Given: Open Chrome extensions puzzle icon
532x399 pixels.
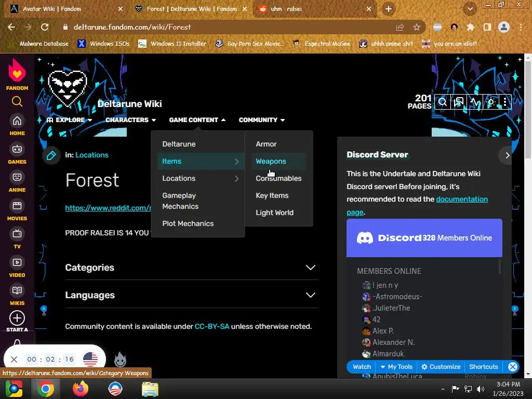Looking at the screenshot, I should click(x=470, y=27).
